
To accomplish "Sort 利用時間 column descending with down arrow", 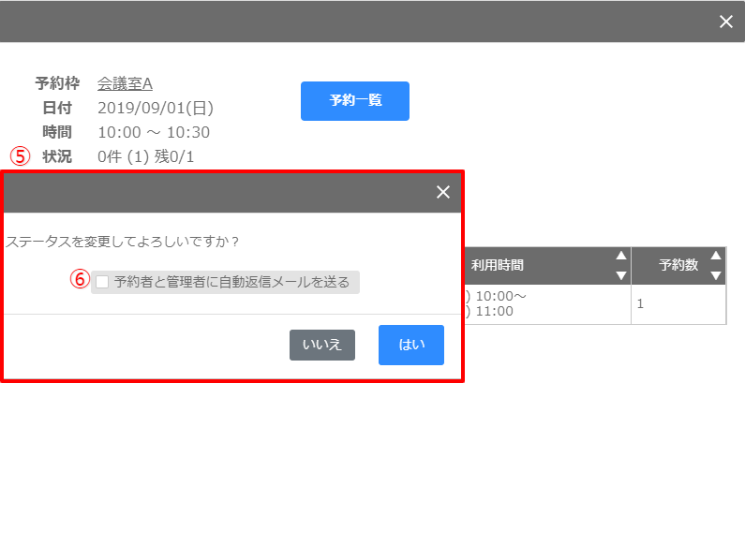I will (619, 275).
